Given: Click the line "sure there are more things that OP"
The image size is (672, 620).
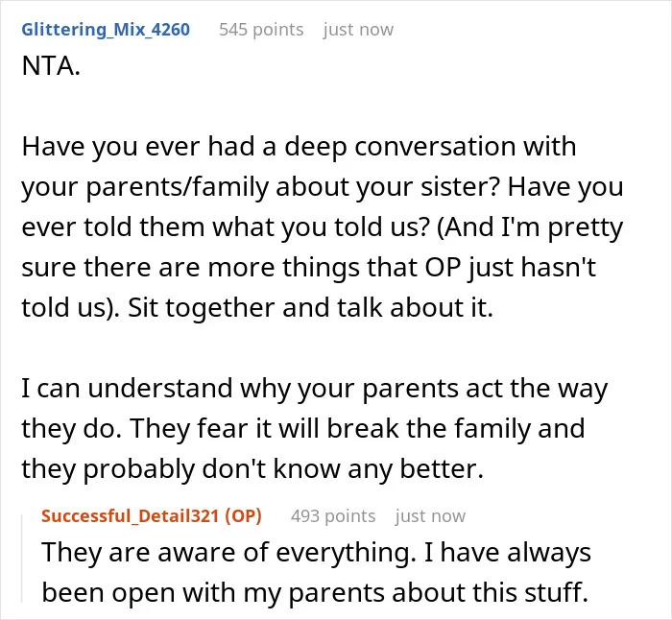Looking at the screenshot, I should (241, 268).
